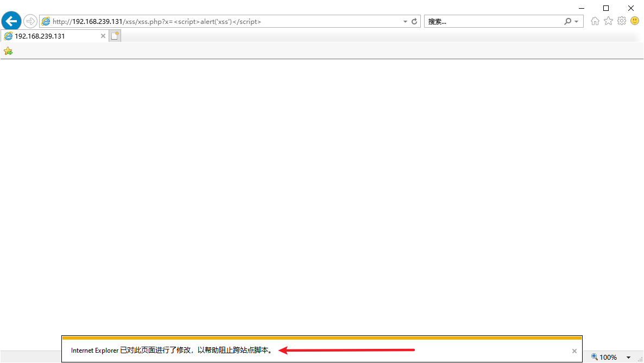This screenshot has width=644, height=363.
Task: Click the smiley feedback icon
Action: click(x=635, y=21)
